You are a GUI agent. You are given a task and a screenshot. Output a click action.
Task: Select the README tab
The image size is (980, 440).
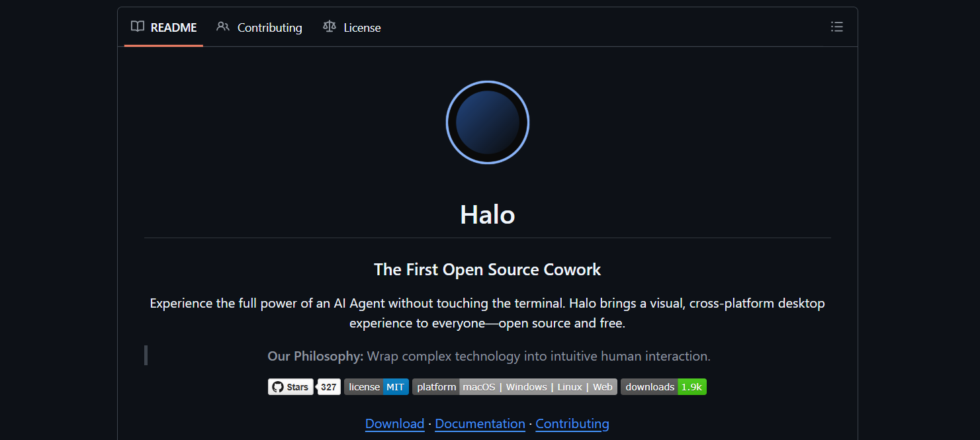[x=173, y=27]
